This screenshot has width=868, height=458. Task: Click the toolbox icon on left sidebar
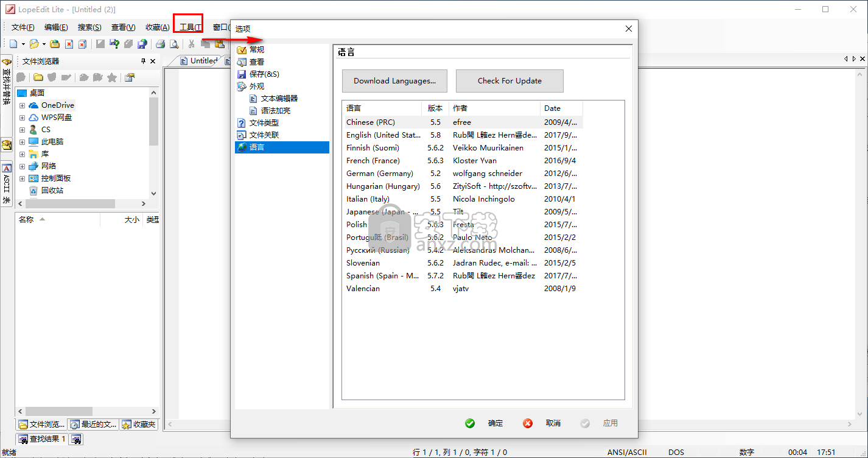[7, 145]
